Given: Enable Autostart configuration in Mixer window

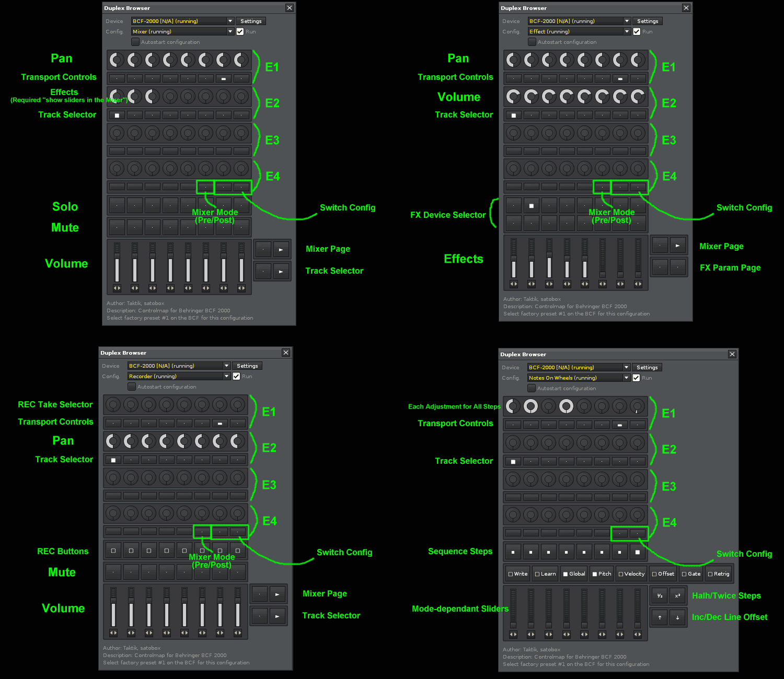Looking at the screenshot, I should tap(135, 42).
